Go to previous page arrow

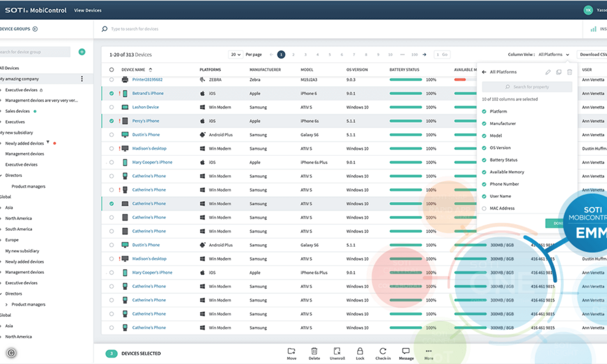pos(272,55)
